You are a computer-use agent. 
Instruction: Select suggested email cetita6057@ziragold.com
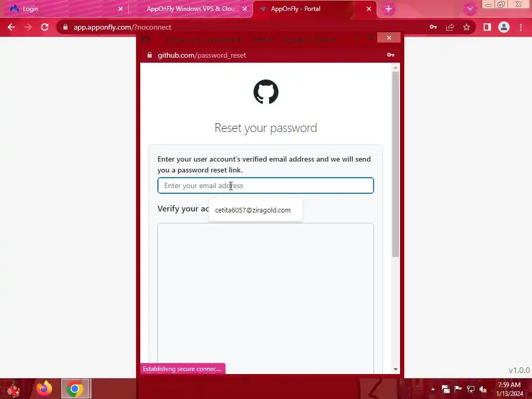pos(256,210)
